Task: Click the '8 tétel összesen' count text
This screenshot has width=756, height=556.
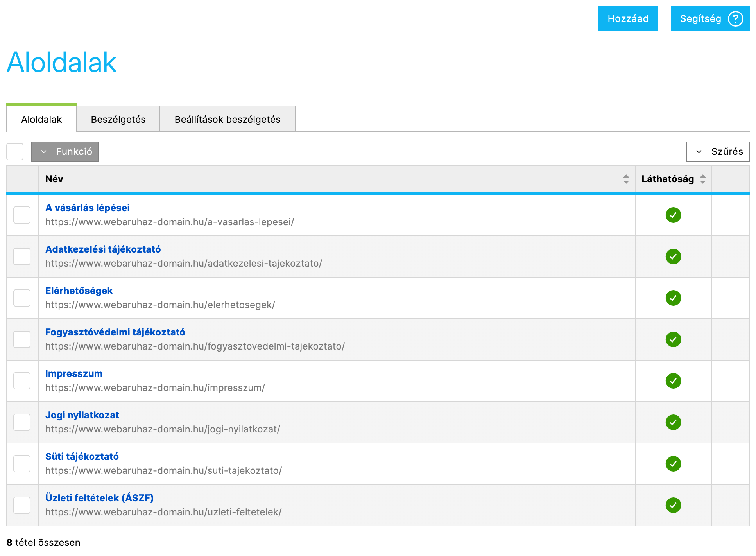Action: coord(43,542)
